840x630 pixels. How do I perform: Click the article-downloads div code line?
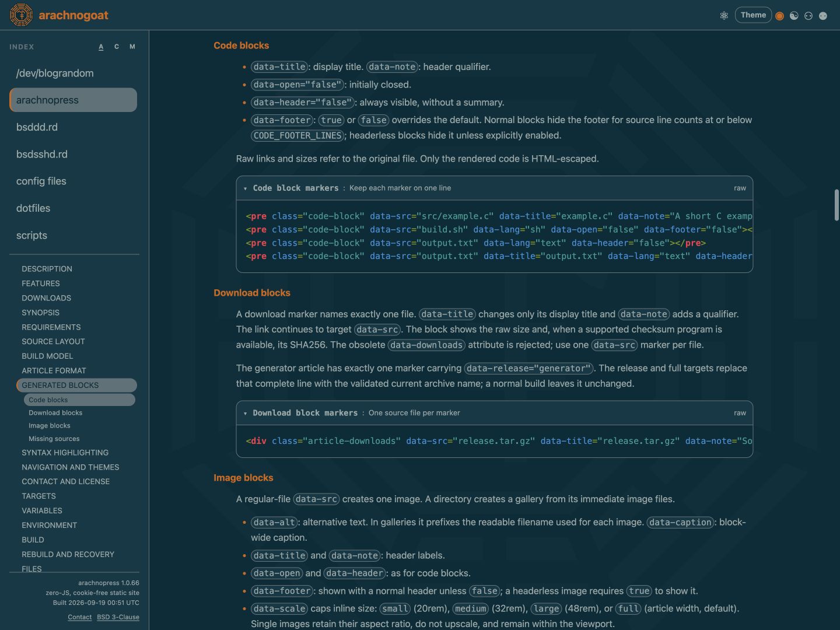499,441
